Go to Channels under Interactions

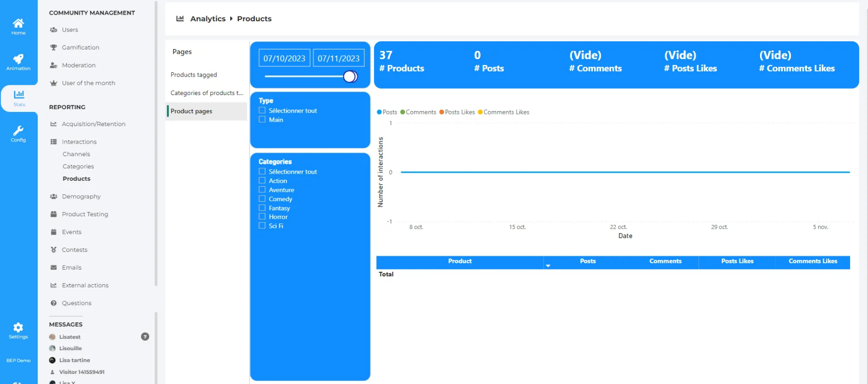76,154
